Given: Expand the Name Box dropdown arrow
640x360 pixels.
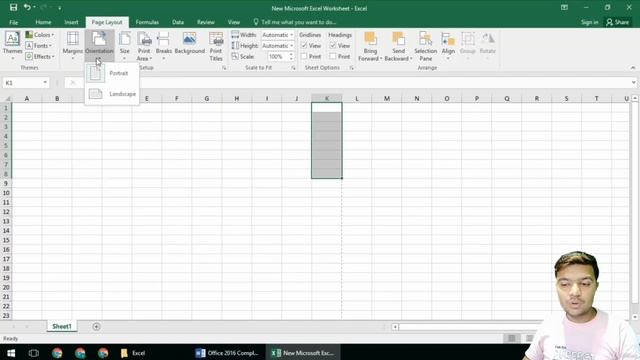Looking at the screenshot, I should coord(45,83).
